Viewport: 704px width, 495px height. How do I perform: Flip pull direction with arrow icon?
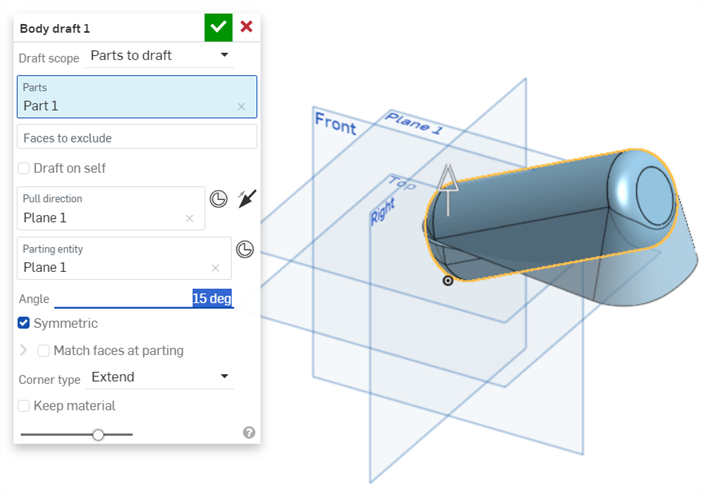coord(246,199)
